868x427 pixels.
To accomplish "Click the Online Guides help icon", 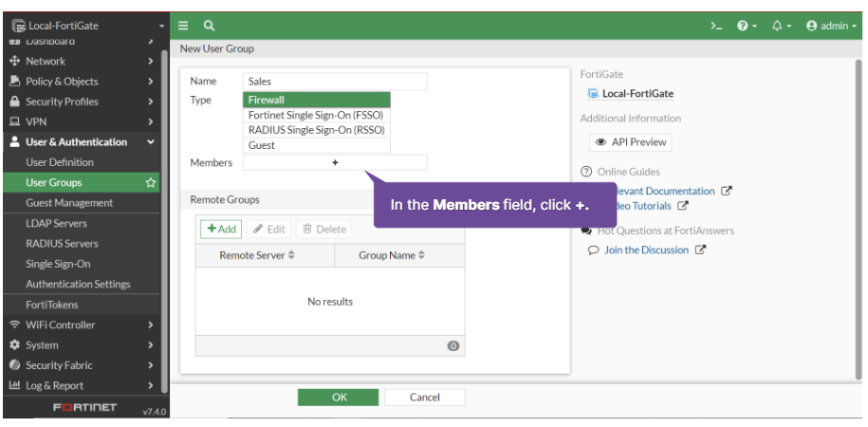I will click(x=586, y=172).
